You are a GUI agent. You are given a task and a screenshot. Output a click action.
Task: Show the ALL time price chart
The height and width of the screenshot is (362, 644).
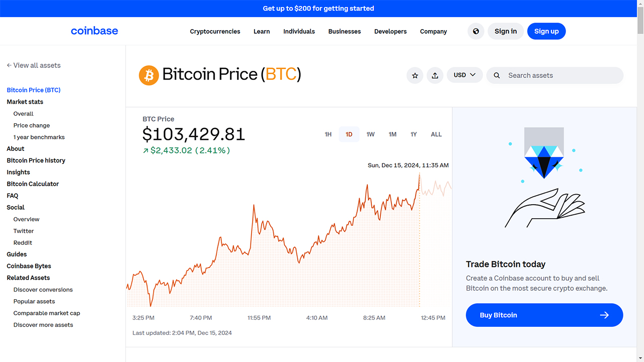click(x=436, y=134)
